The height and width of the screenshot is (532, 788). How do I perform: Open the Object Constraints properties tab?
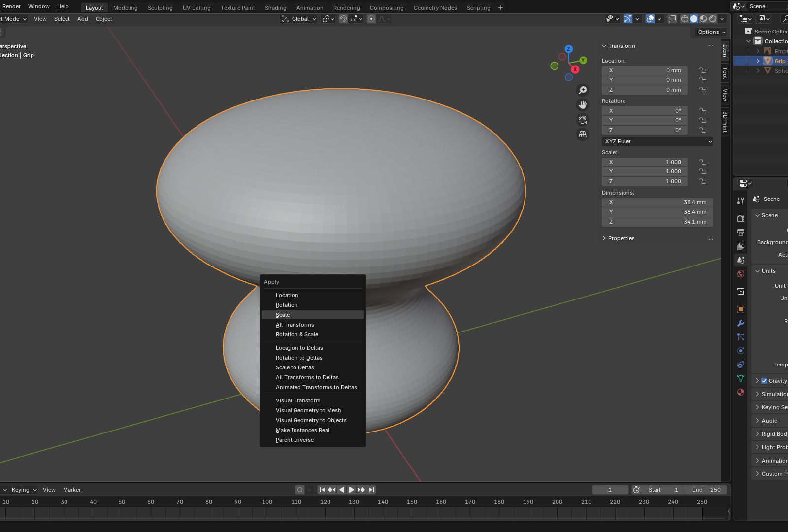tap(741, 365)
